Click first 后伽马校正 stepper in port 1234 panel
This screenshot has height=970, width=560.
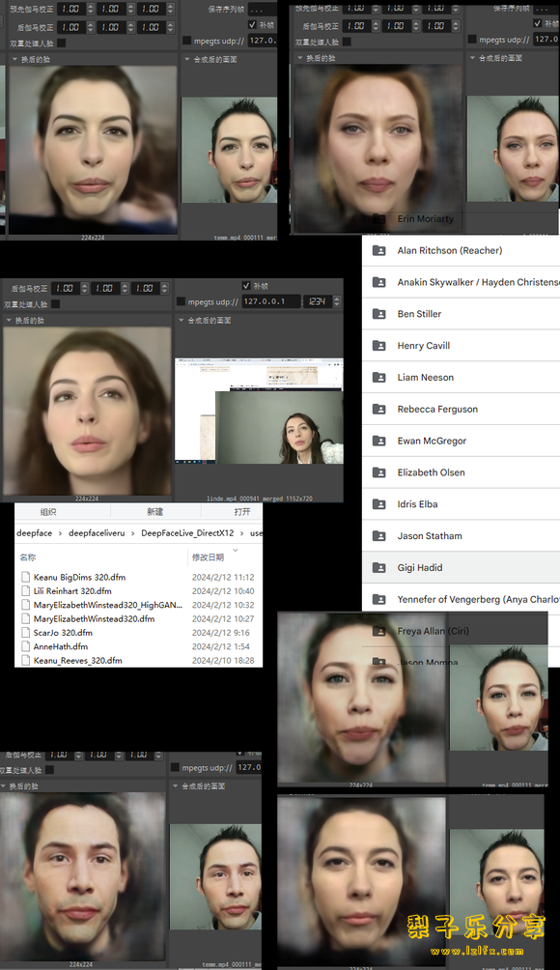pos(85,288)
